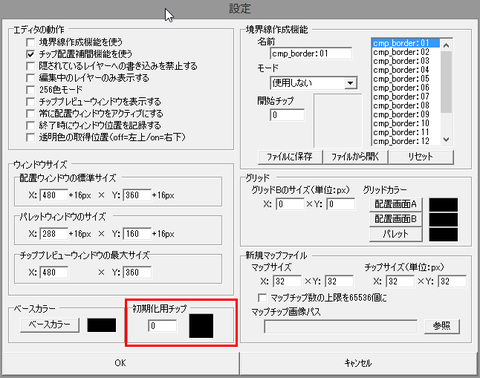The width and height of the screenshot is (480, 378).
Task: Click グリッドBのサイズ Y field
Action: click(341, 204)
